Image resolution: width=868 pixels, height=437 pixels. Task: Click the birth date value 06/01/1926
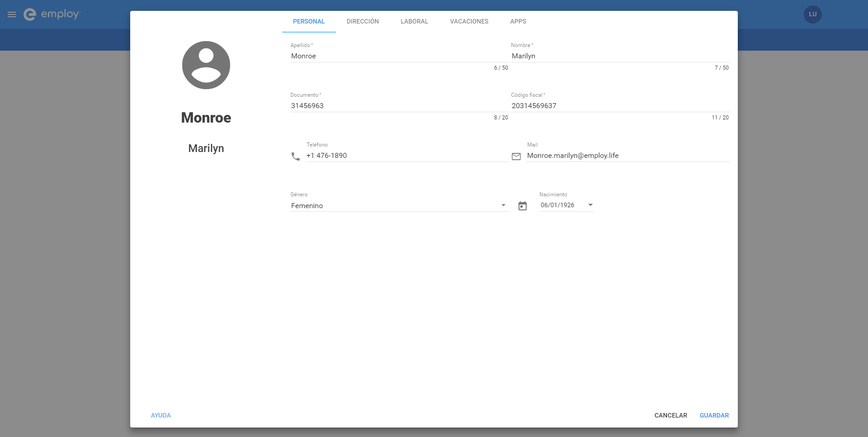557,205
